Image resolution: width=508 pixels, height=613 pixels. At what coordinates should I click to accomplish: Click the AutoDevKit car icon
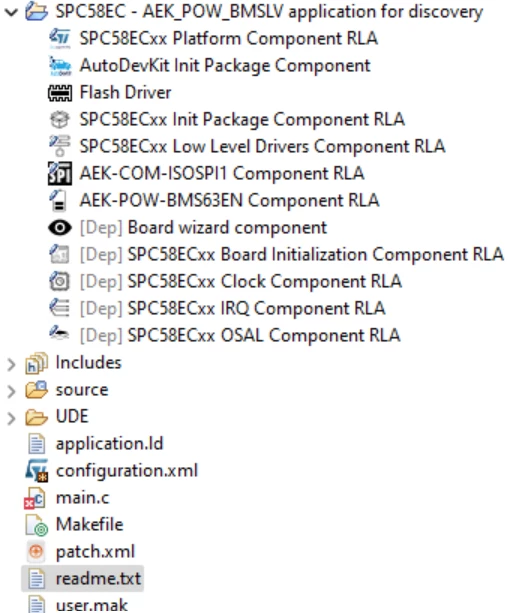(x=60, y=66)
